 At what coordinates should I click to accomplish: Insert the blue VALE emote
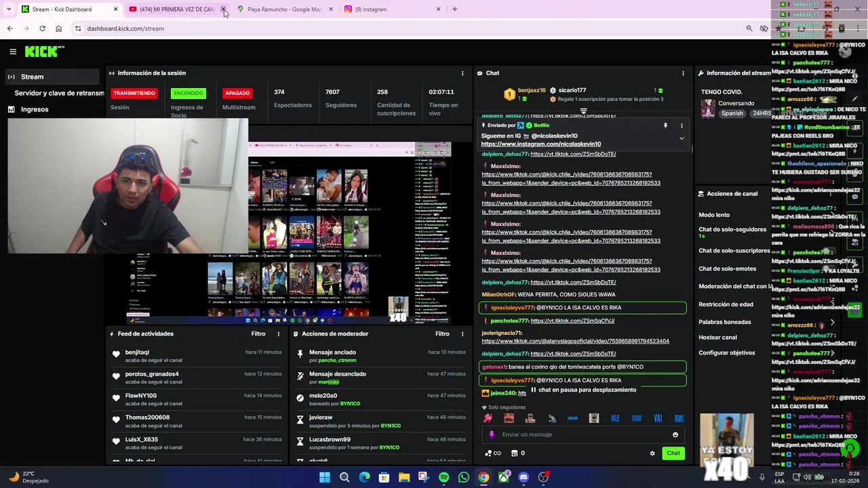tap(615, 418)
